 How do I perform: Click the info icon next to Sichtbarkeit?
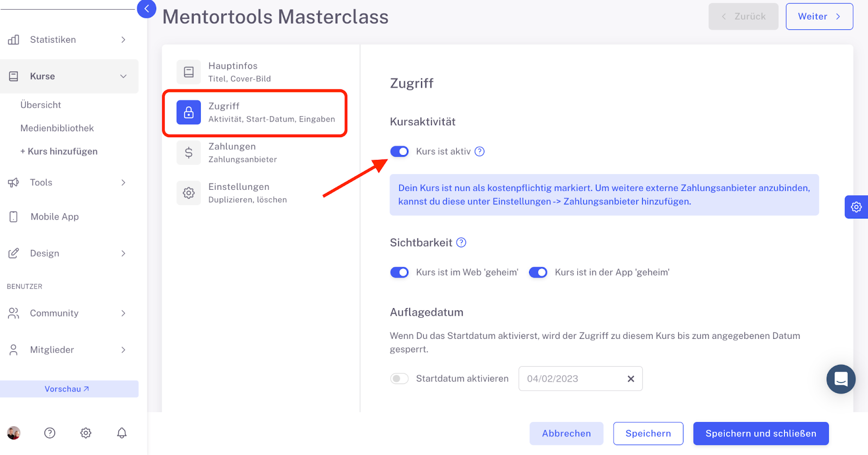tap(461, 242)
